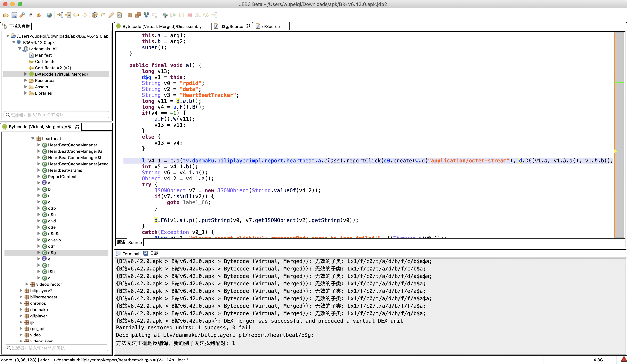Select the HeartbeatParams class
Viewport: 627px width, 364px height.
pyautogui.click(x=65, y=170)
